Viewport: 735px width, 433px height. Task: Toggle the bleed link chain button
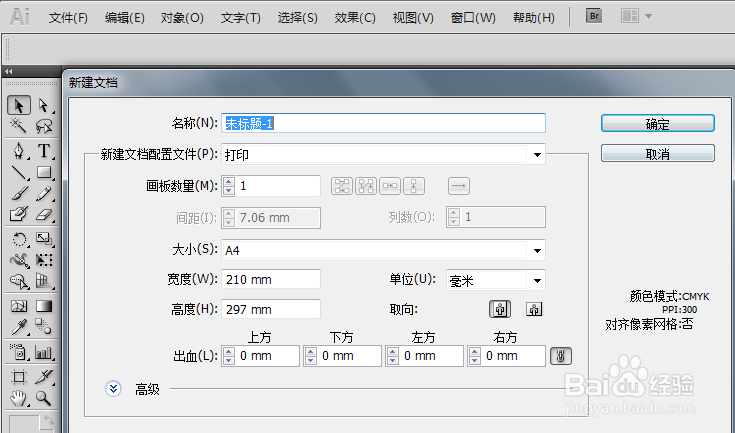pos(561,356)
